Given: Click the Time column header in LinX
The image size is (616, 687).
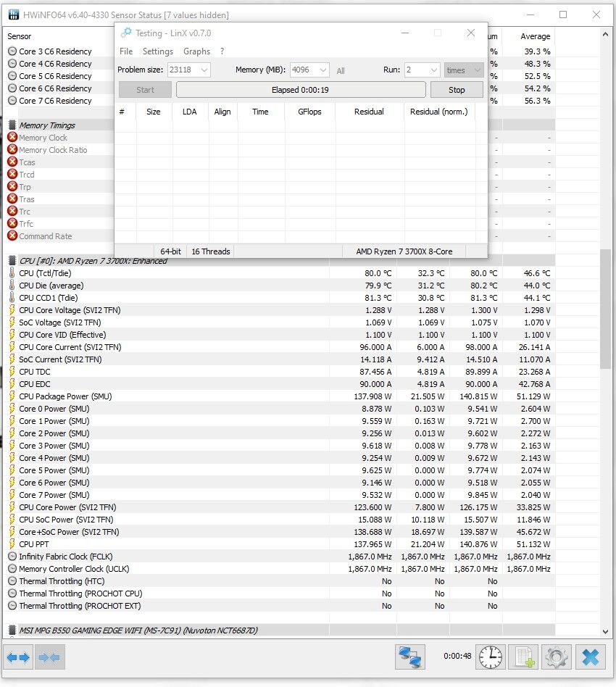Looking at the screenshot, I should pyautogui.click(x=260, y=112).
